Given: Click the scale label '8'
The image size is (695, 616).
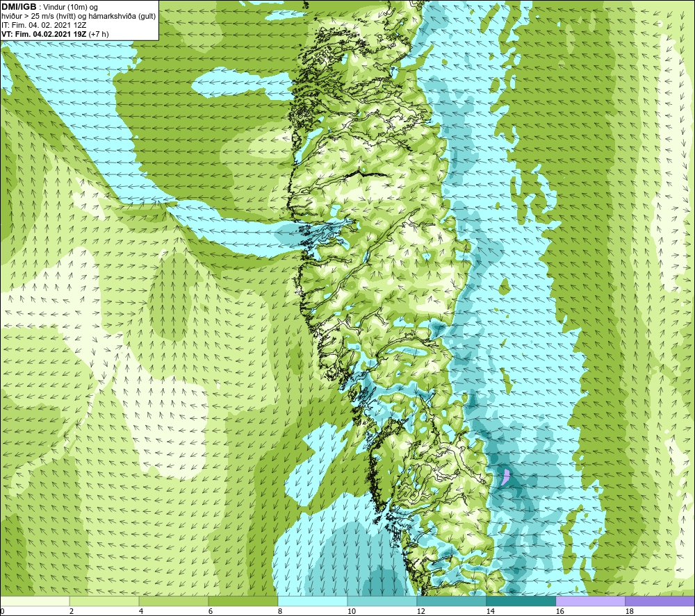Looking at the screenshot, I should tap(280, 612).
